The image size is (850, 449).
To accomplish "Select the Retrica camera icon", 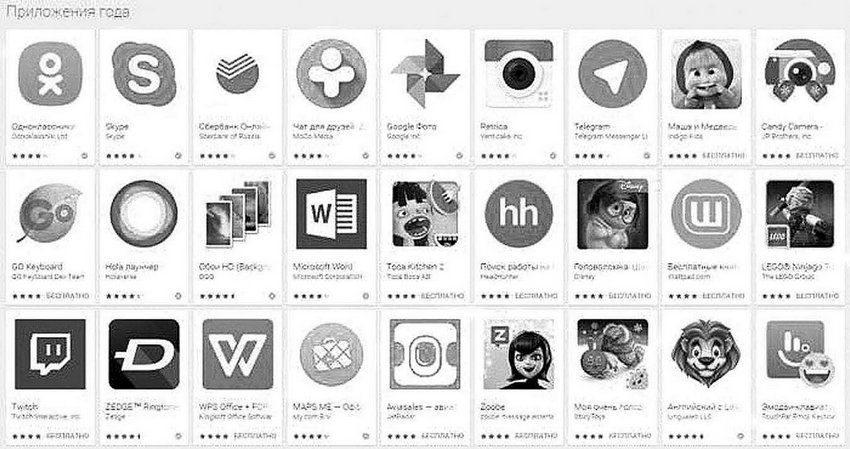I will click(x=519, y=74).
